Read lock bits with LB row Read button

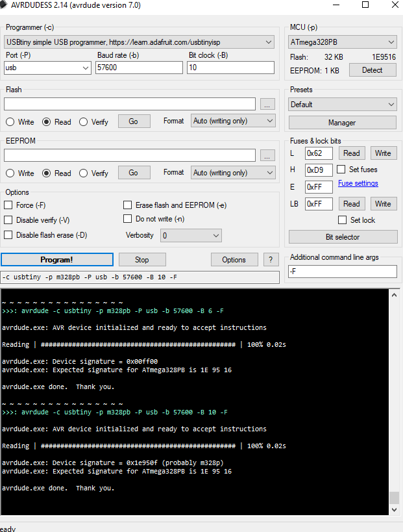click(x=352, y=204)
